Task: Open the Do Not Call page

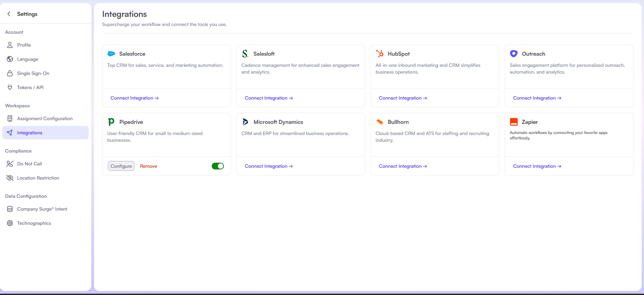Action: click(29, 164)
